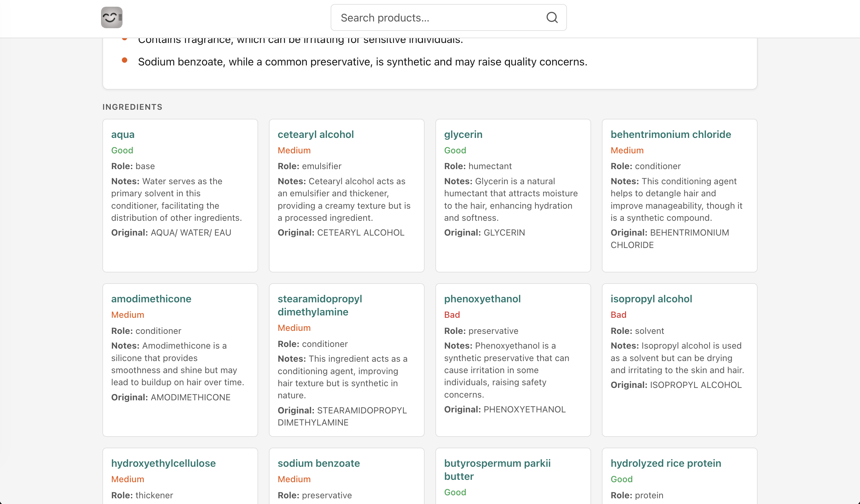Image resolution: width=860 pixels, height=504 pixels.
Task: Click the smiley face app logo
Action: click(x=111, y=17)
